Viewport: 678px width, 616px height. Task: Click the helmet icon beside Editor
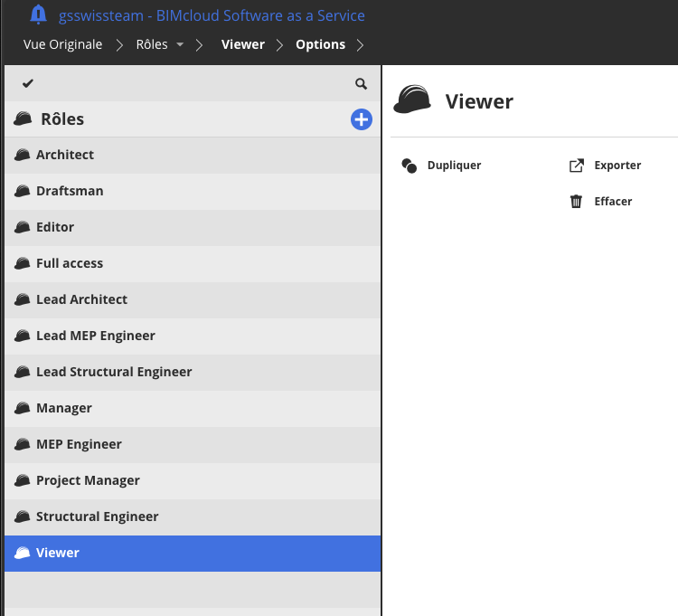point(22,227)
